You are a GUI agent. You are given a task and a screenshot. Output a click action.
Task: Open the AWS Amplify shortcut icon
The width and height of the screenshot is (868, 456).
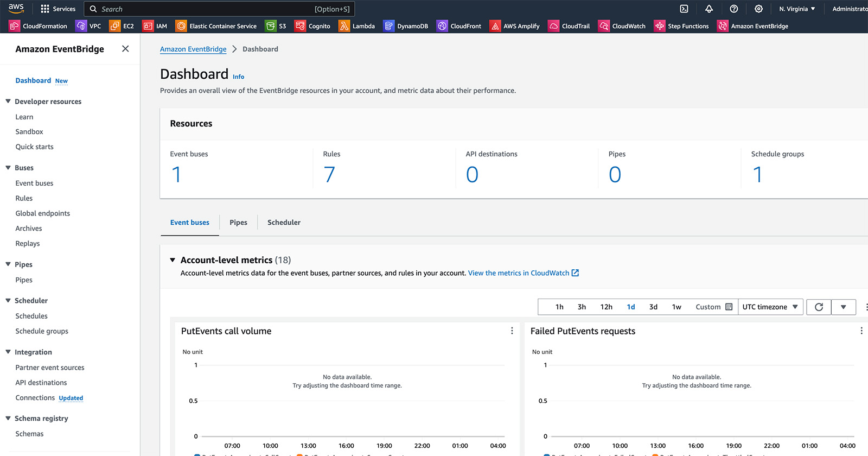495,26
